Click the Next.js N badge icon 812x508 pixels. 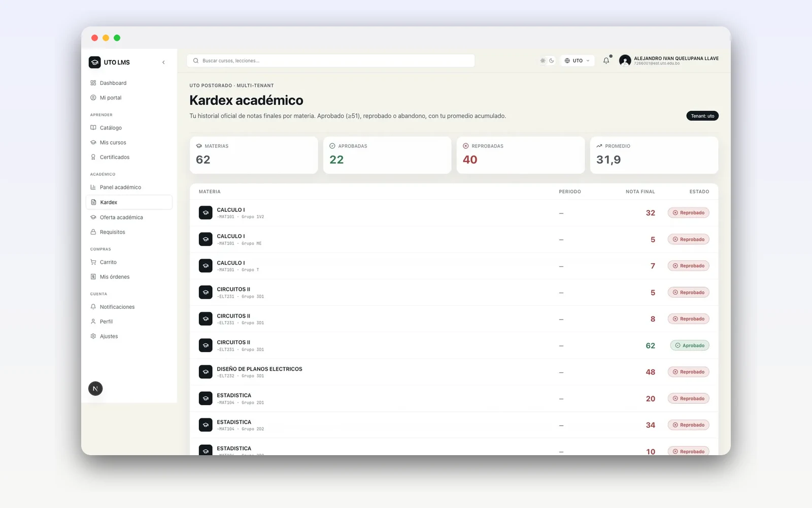coord(95,389)
